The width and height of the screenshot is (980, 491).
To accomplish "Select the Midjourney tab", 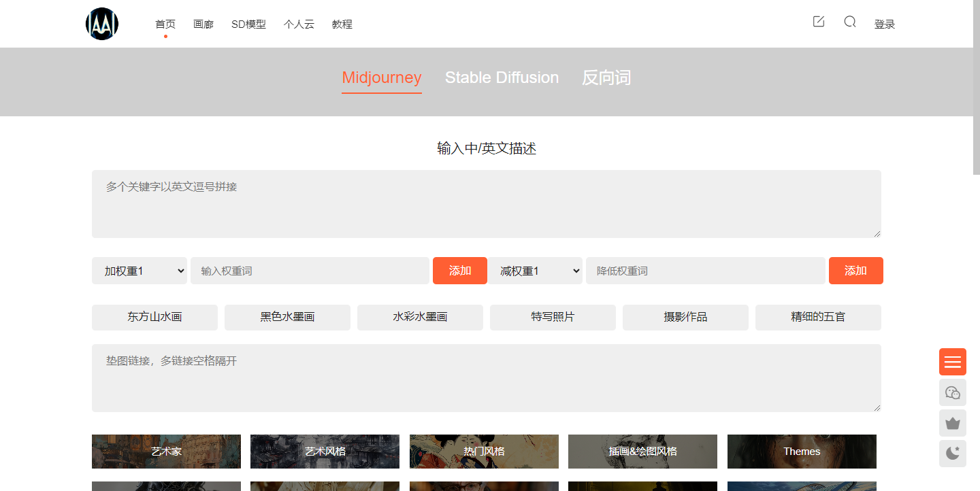I will pos(382,78).
